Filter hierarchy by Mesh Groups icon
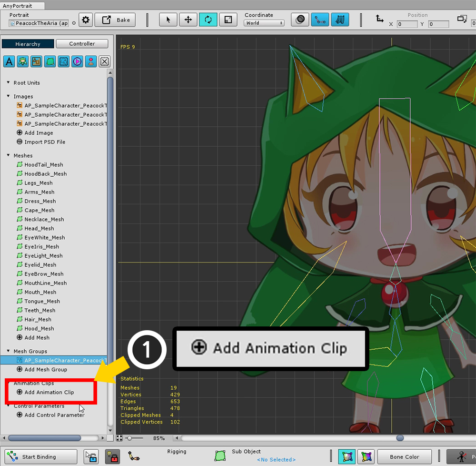 pyautogui.click(x=63, y=61)
